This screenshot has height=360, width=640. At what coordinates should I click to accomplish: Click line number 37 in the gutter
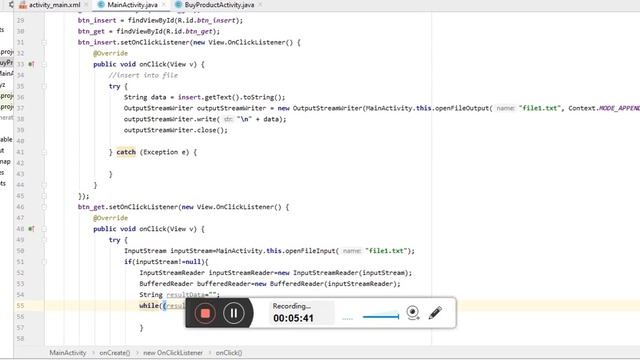tap(20, 108)
